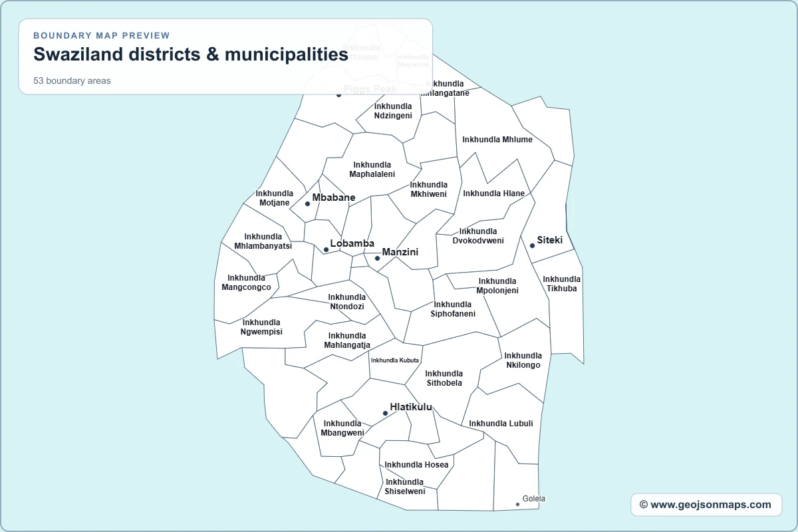
Task: Select the Inkhundla Tikhuba label
Action: coord(562,284)
